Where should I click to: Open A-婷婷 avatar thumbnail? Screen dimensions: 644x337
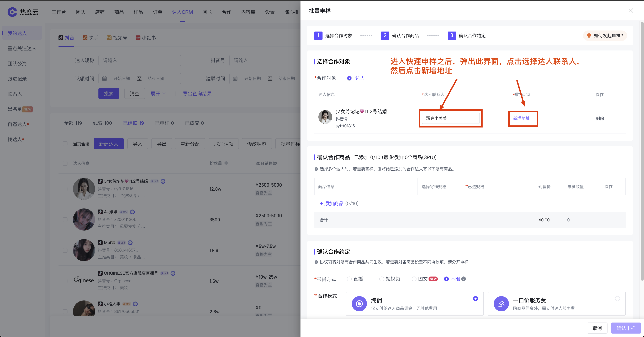(84, 219)
